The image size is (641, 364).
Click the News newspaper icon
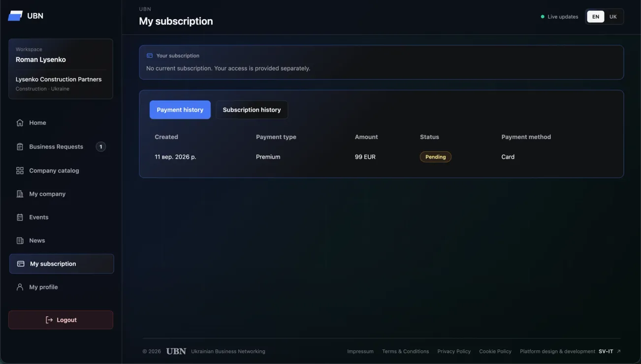pyautogui.click(x=20, y=241)
